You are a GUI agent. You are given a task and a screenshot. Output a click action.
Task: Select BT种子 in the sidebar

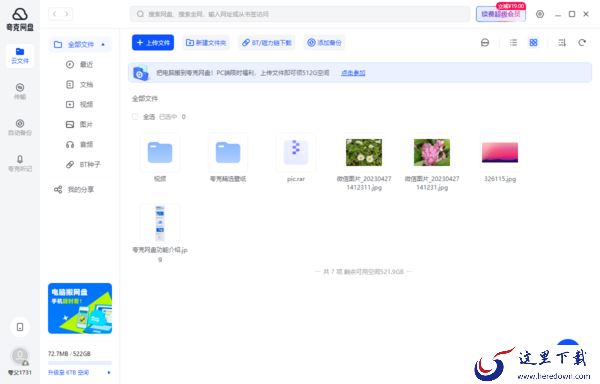(83, 164)
